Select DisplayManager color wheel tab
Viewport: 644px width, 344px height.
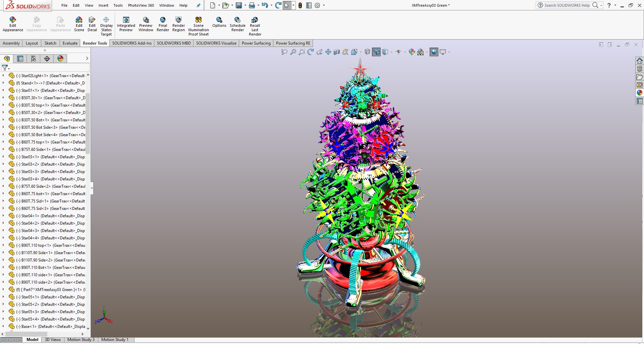click(60, 59)
